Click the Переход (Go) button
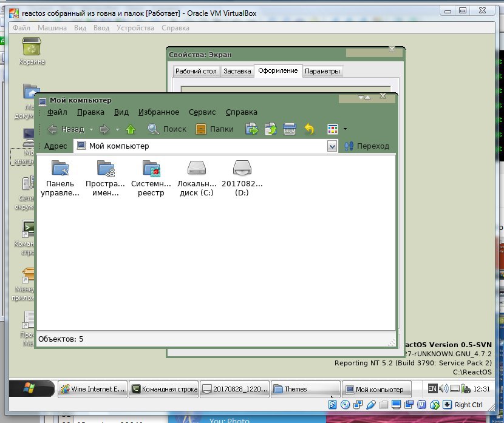This screenshot has height=423, width=504. click(367, 146)
